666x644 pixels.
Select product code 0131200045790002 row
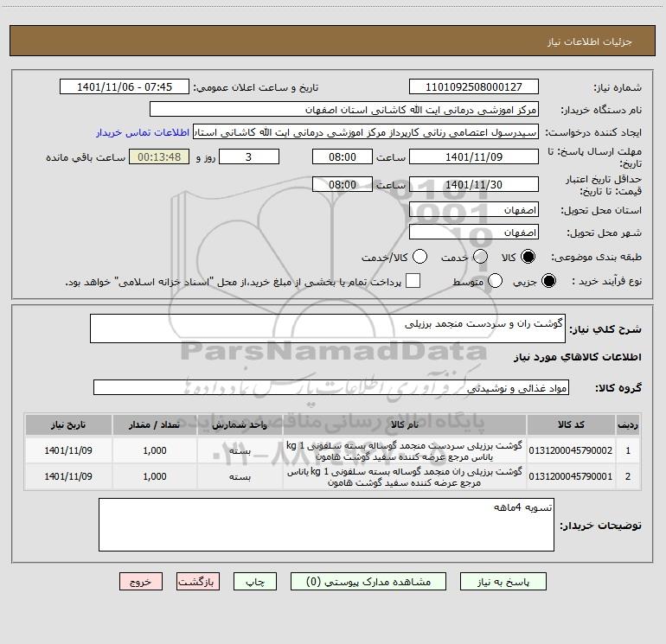point(333,451)
